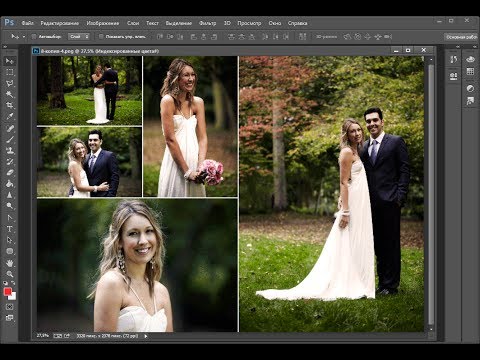Open the Color panel icon
Viewport: 480px width, 360px height.
pyautogui.click(x=470, y=60)
